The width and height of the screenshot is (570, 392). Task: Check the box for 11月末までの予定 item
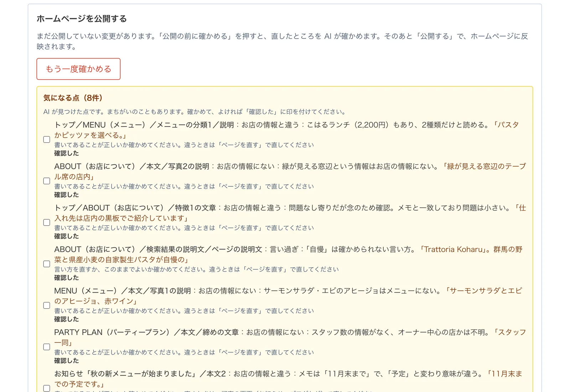pos(47,388)
